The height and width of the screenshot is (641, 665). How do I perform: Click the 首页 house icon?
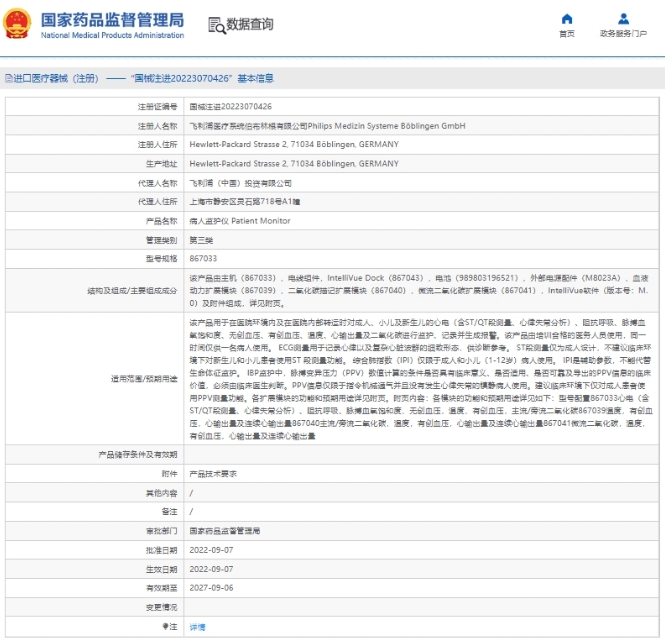(x=567, y=19)
